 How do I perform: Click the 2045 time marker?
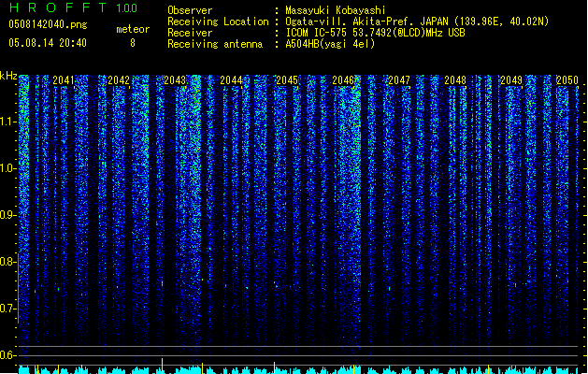coord(287,80)
